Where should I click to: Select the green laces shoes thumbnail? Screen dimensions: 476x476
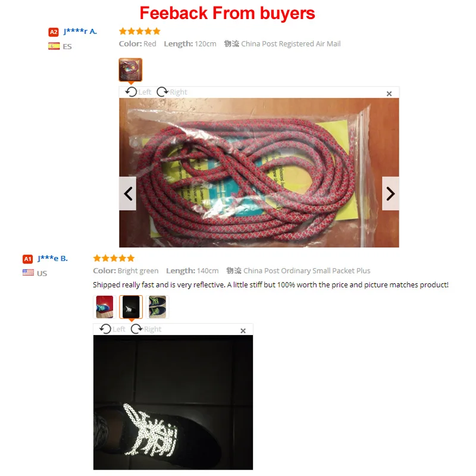coord(157,307)
